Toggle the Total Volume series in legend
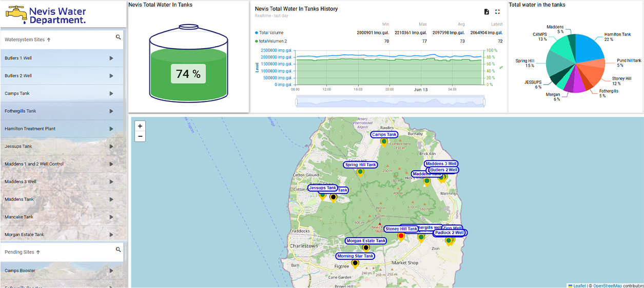The height and width of the screenshot is (288, 644). coord(271,33)
